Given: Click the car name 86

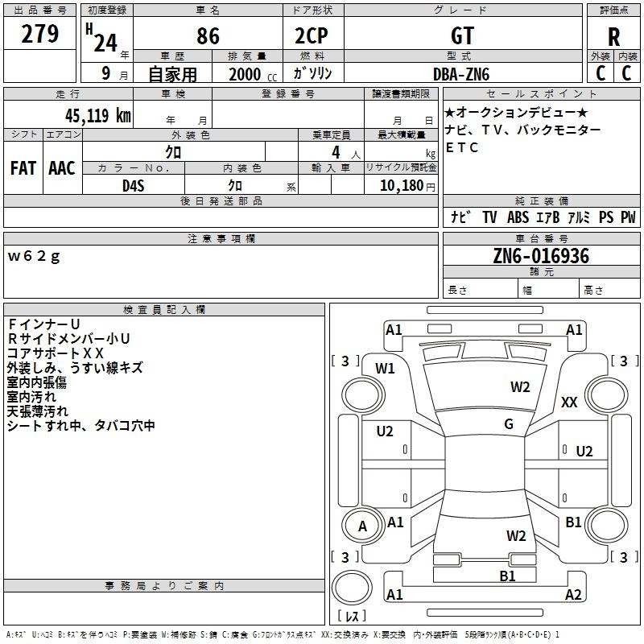Looking at the screenshot, I should coord(208,35).
